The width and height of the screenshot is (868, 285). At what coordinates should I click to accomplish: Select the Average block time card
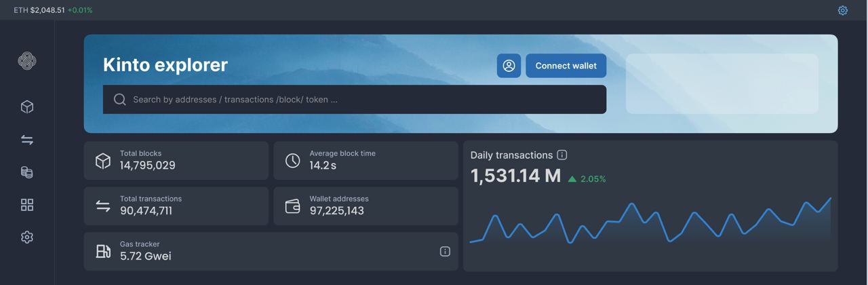(366, 161)
